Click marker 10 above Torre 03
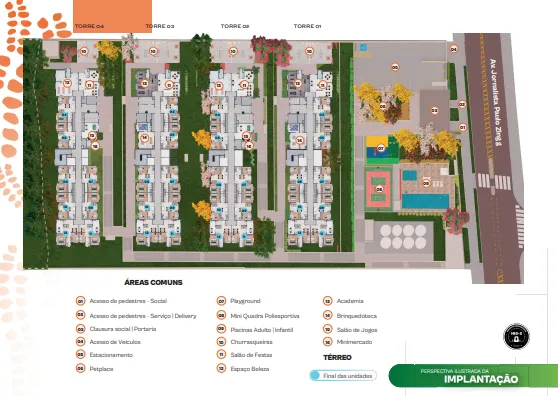This screenshot has height=396, width=558. point(153,52)
